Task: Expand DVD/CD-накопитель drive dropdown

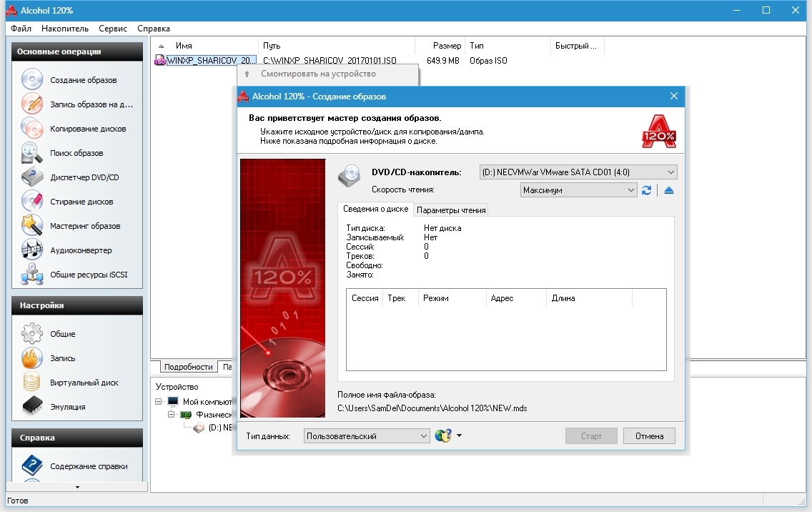Action: (670, 172)
